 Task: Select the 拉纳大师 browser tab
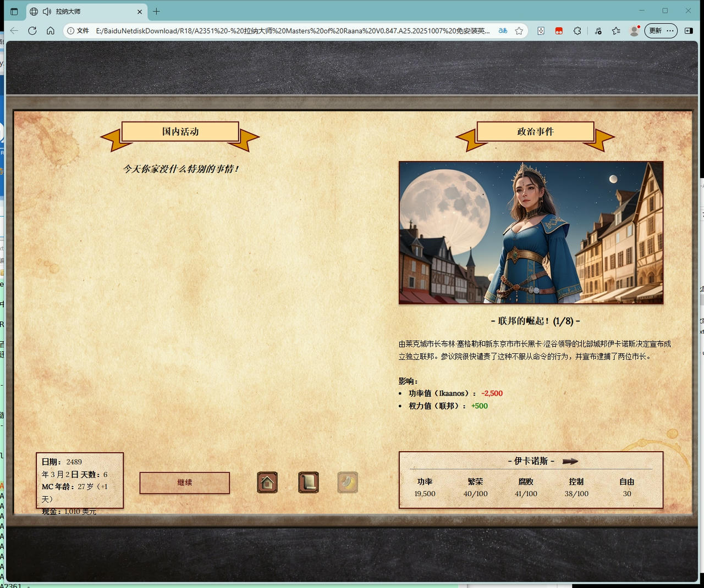pos(77,12)
